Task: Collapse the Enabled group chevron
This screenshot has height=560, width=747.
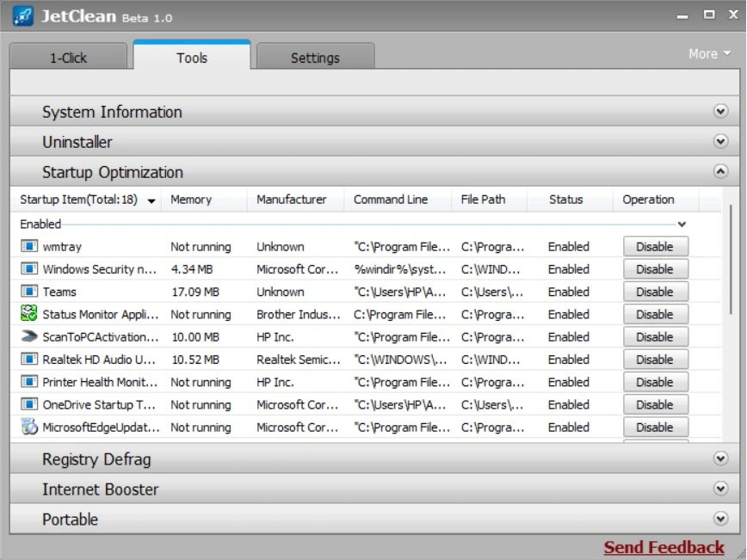Action: (682, 225)
